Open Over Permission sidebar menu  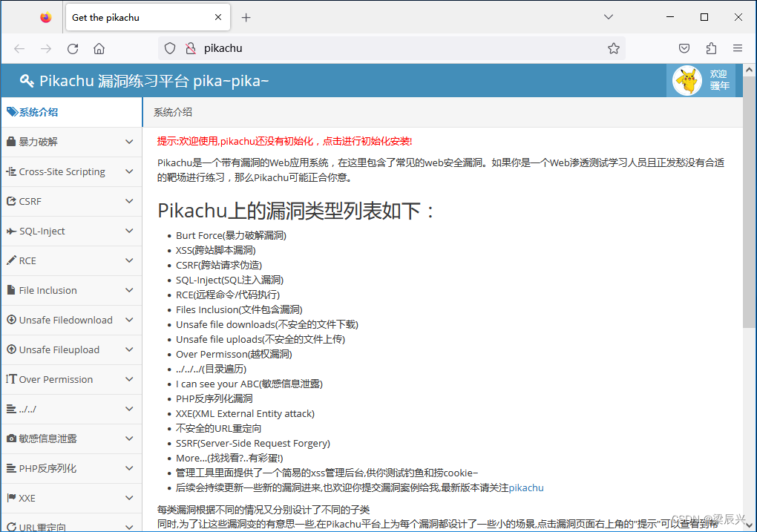71,379
